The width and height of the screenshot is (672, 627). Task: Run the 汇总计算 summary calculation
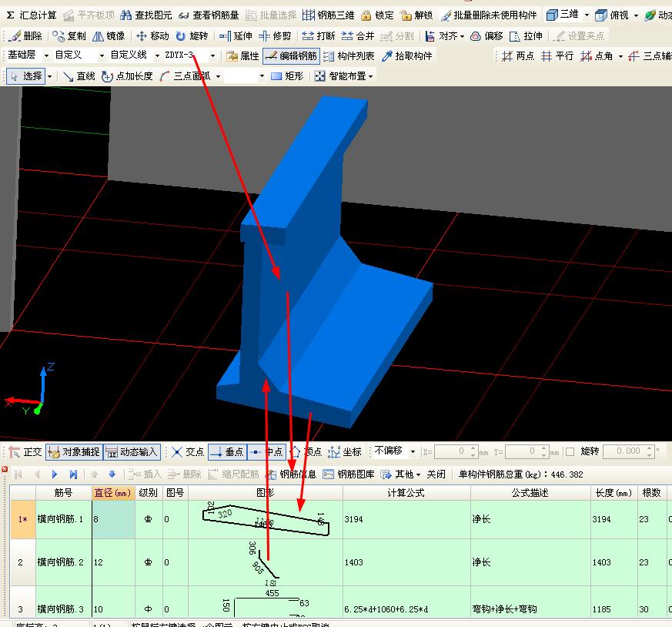click(x=32, y=15)
